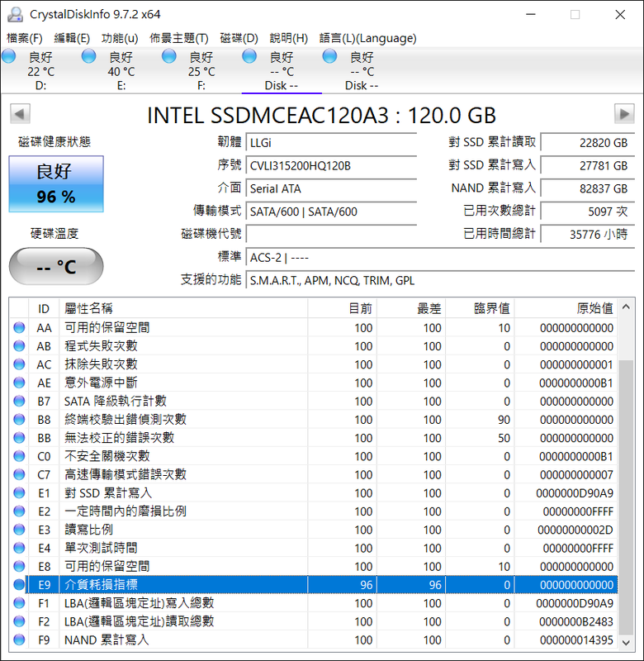The width and height of the screenshot is (644, 661).
Task: Open the 磁碟(D) menu
Action: (x=239, y=38)
